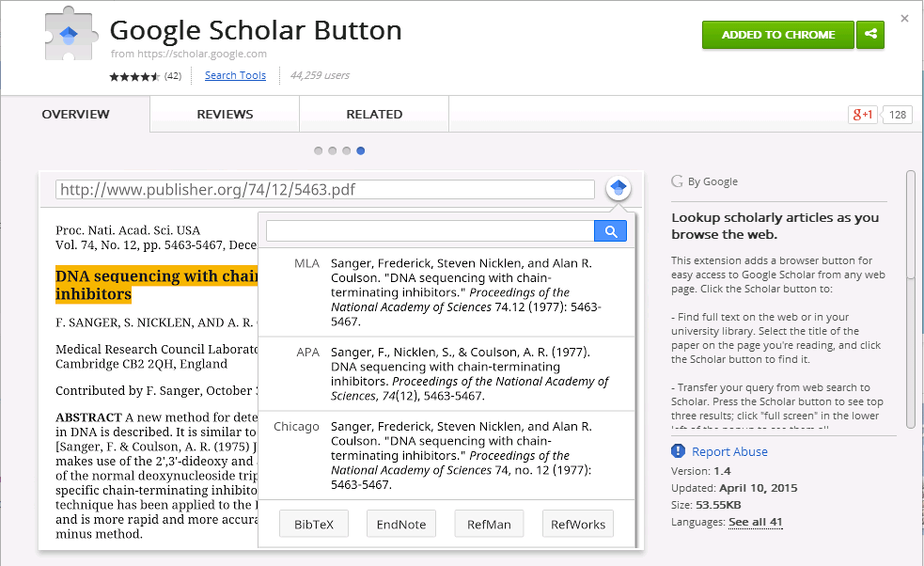
Task: Click the Report Abuse exclamation icon
Action: (679, 451)
